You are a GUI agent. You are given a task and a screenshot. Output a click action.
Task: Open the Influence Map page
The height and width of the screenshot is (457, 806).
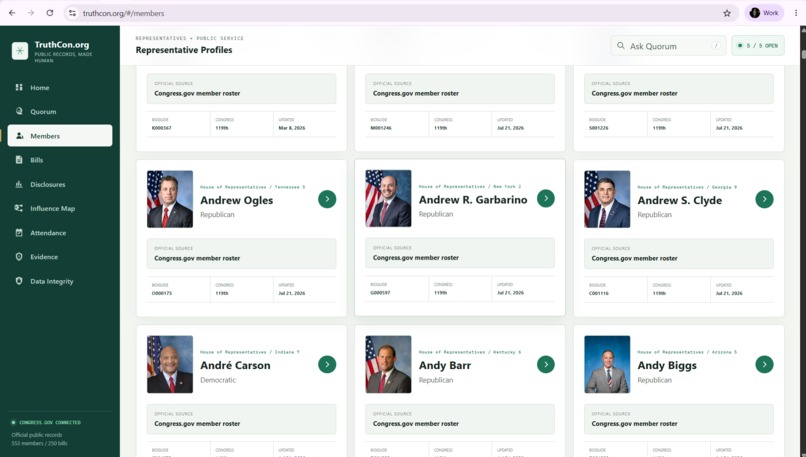(60, 208)
